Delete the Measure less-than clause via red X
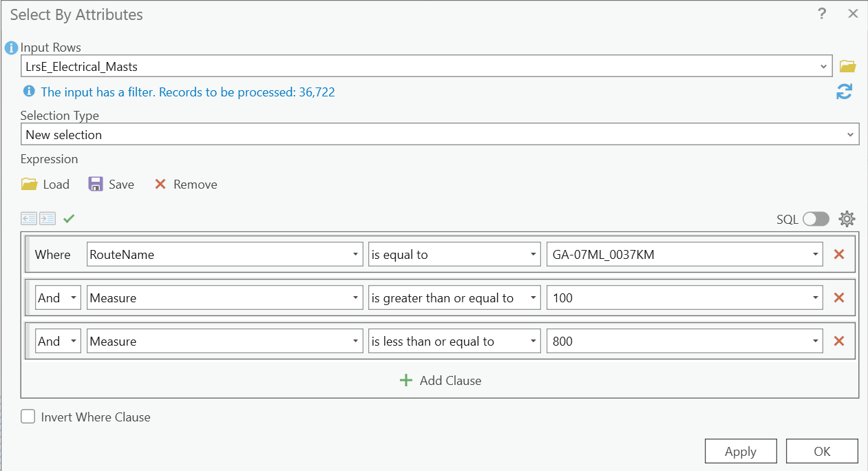Viewport: 868px width, 471px height. pos(839,341)
